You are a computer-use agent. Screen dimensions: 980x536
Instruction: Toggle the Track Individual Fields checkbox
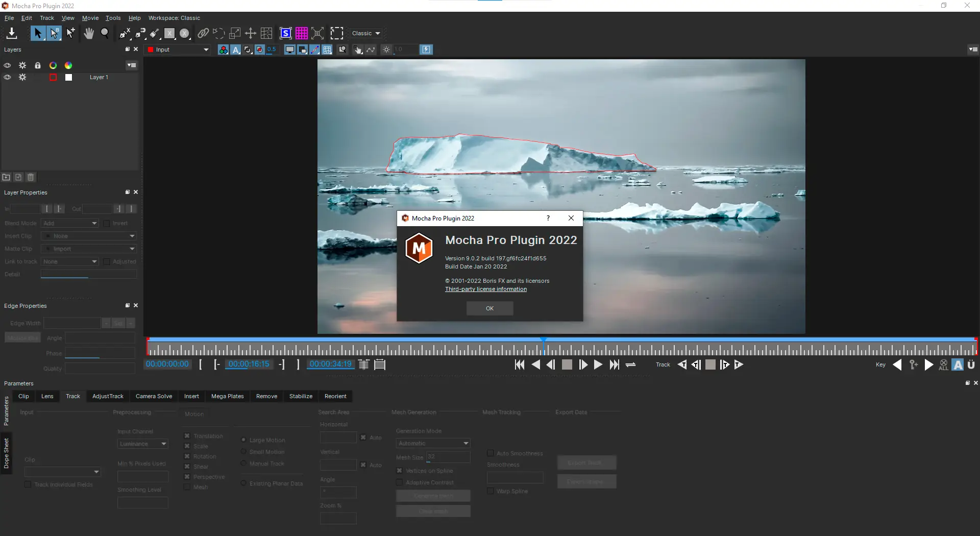pos(28,484)
